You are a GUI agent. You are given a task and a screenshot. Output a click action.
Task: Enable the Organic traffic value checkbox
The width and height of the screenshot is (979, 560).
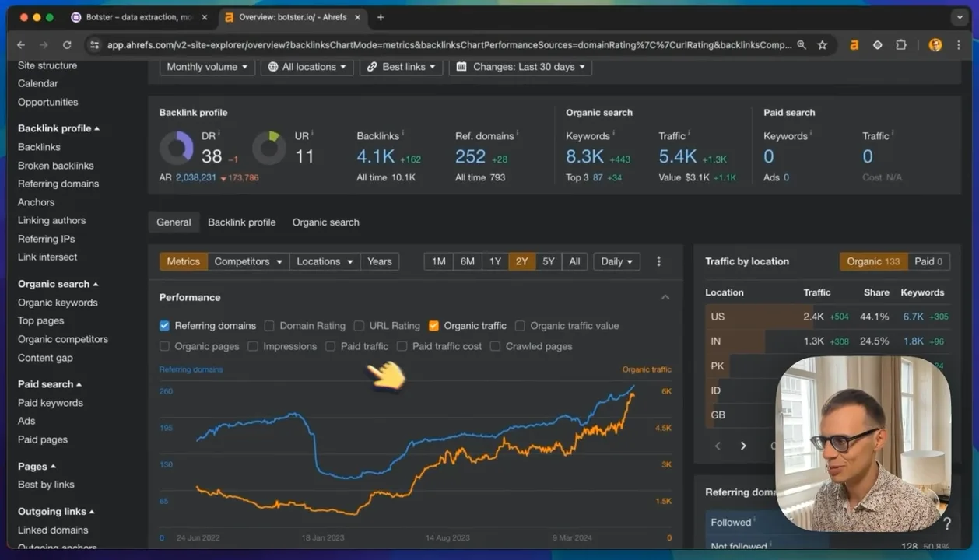click(520, 326)
